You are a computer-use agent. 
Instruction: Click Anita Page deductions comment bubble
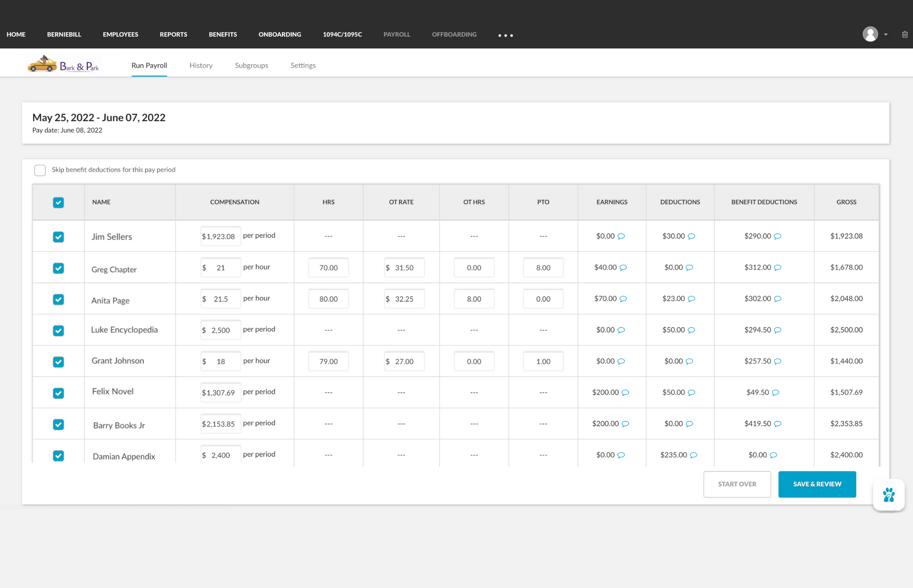(x=691, y=299)
